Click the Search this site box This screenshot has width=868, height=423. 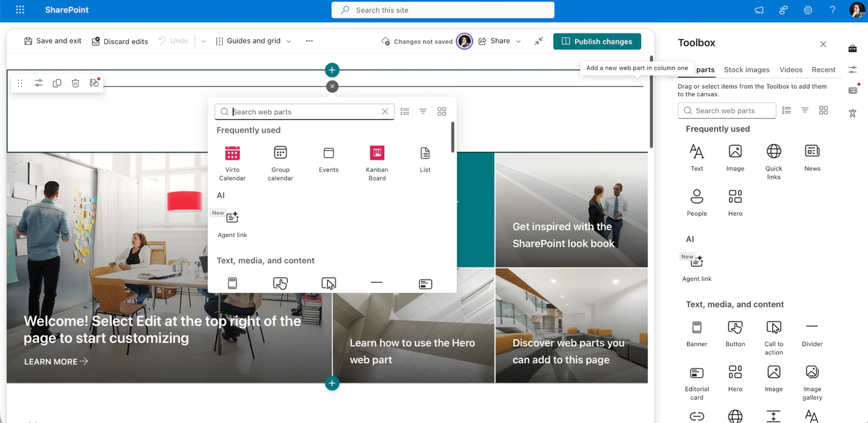[x=443, y=10]
